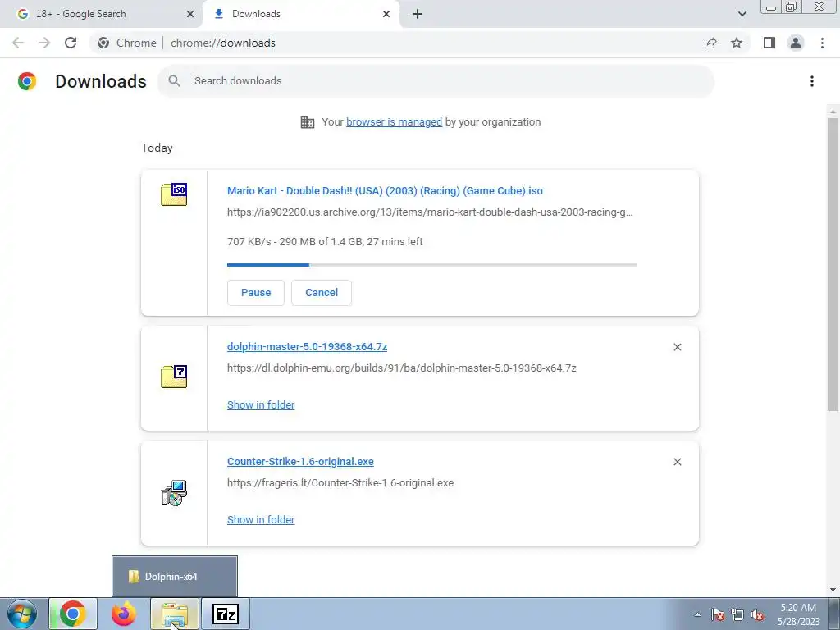Viewport: 840px width, 630px height.
Task: Reload the Downloads page
Action: [x=71, y=43]
